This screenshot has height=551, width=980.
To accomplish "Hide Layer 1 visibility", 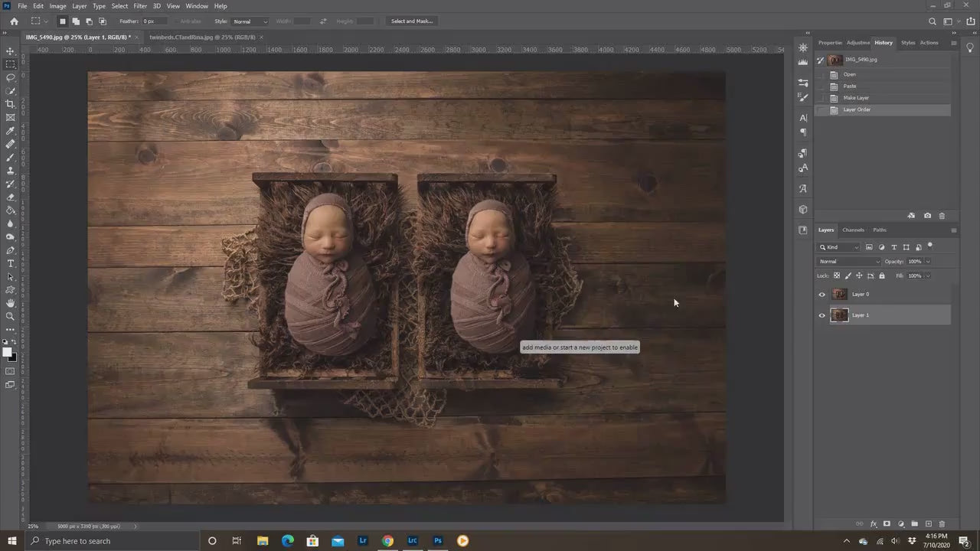I will [x=822, y=315].
